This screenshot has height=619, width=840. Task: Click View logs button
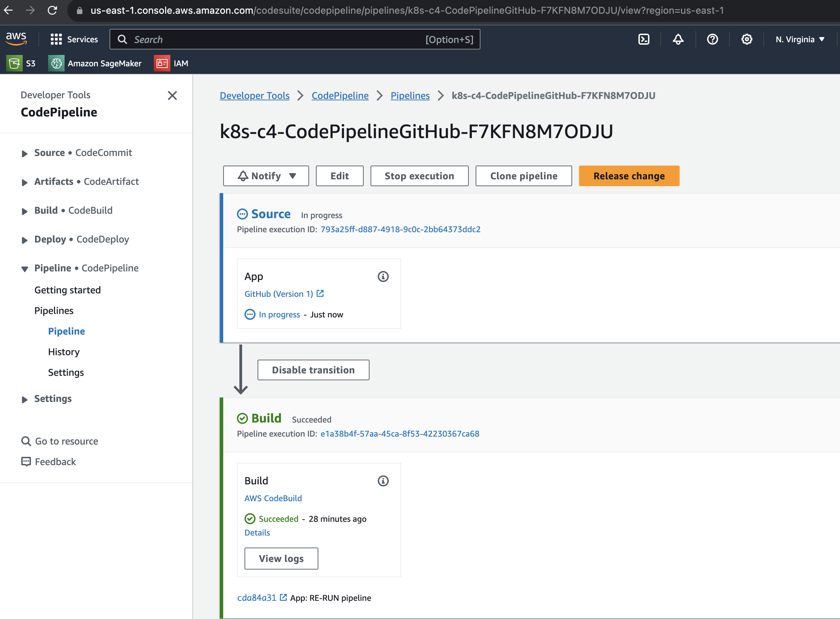click(281, 558)
